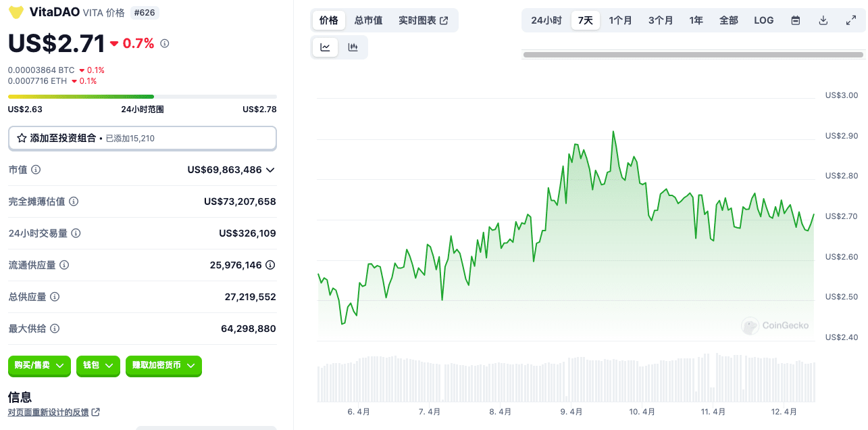The image size is (868, 430).
Task: Open the calendar date range picker
Action: [x=795, y=20]
